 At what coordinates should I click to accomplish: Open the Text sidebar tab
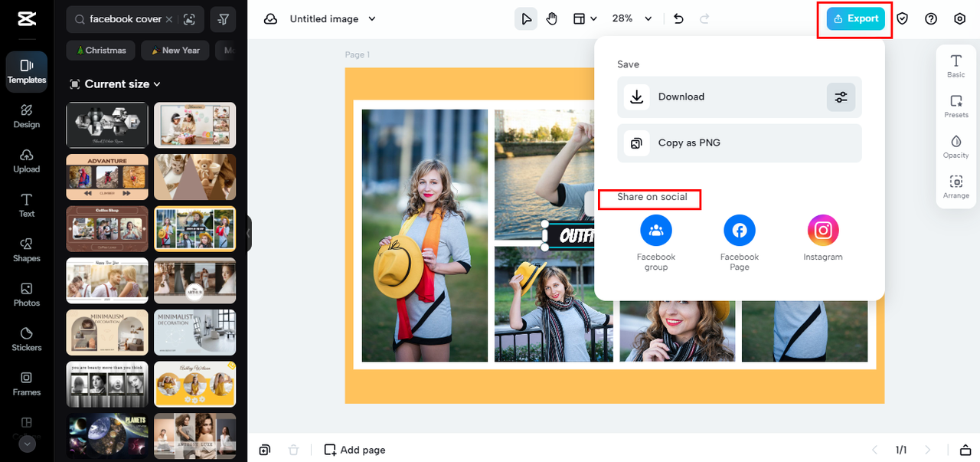(27, 205)
